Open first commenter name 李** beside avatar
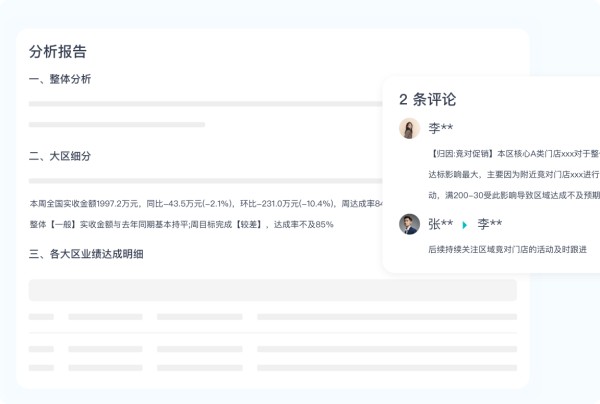 441,128
